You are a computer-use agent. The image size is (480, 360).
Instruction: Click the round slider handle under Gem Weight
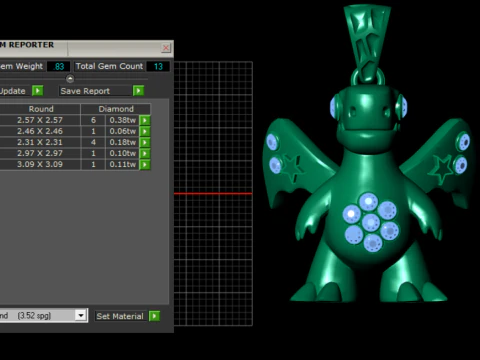(x=70, y=79)
